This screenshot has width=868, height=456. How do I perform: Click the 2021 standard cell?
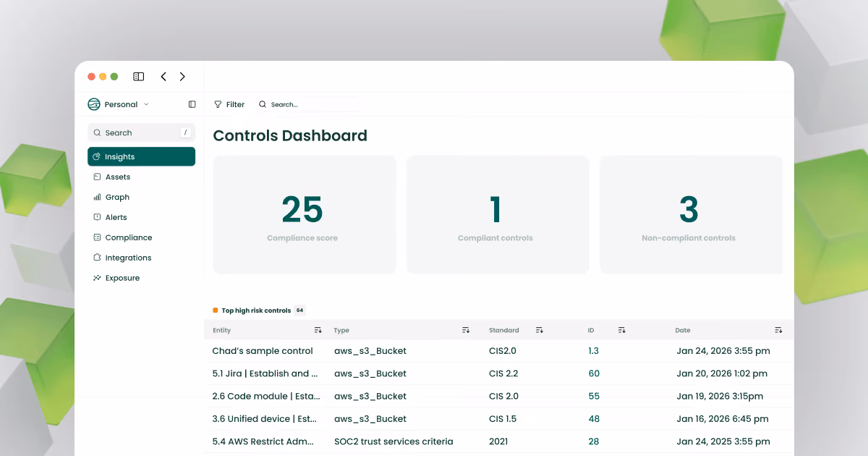(x=498, y=441)
